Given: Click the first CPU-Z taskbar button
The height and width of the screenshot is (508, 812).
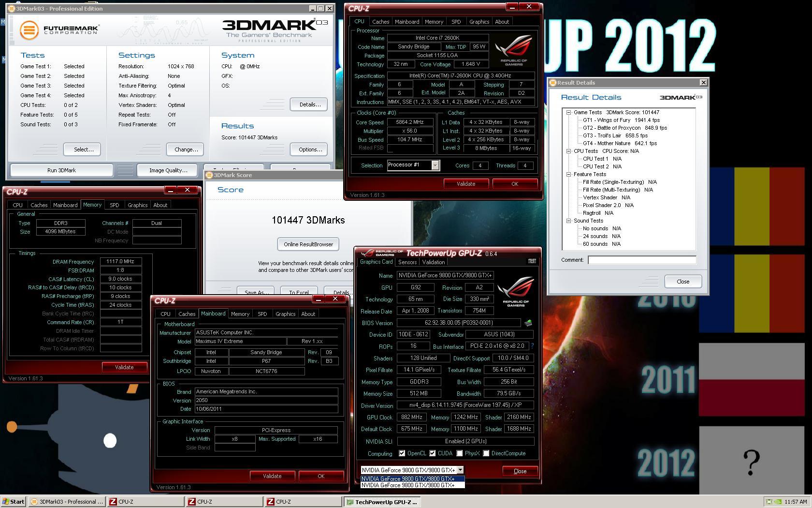Looking at the screenshot, I should click(x=145, y=502).
